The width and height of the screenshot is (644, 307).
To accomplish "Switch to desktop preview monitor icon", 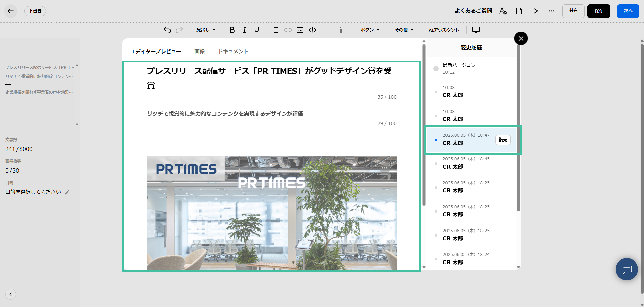I will coord(476,30).
